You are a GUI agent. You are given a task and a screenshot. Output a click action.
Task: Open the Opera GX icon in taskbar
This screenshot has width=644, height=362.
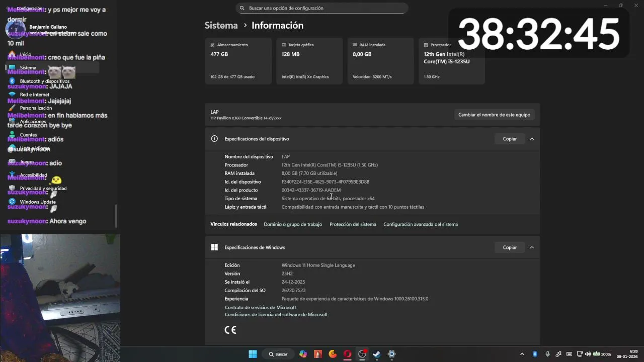347,354
